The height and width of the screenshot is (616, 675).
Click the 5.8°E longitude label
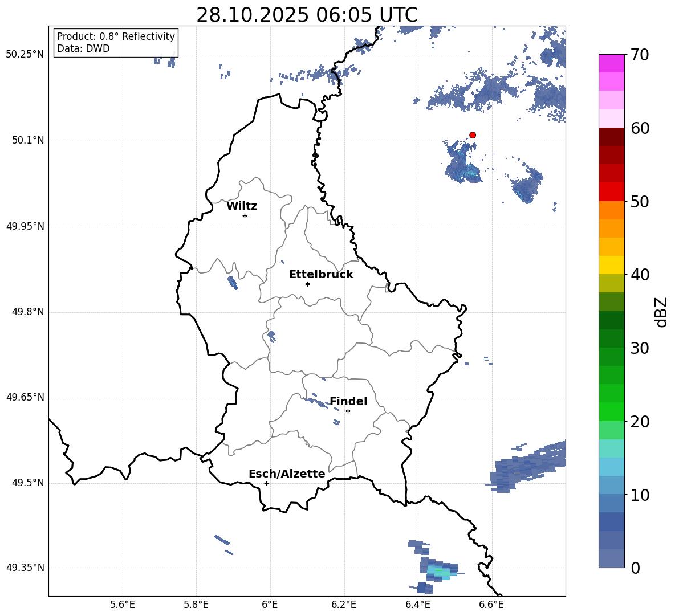pyautogui.click(x=196, y=605)
